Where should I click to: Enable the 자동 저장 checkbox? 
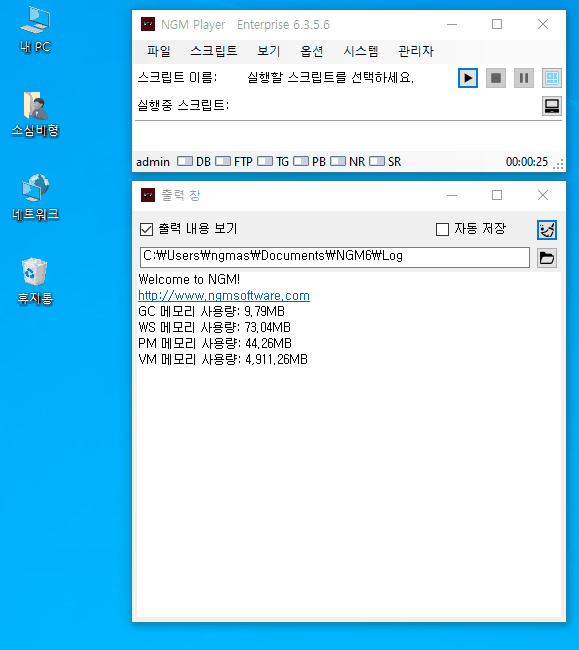(x=442, y=229)
